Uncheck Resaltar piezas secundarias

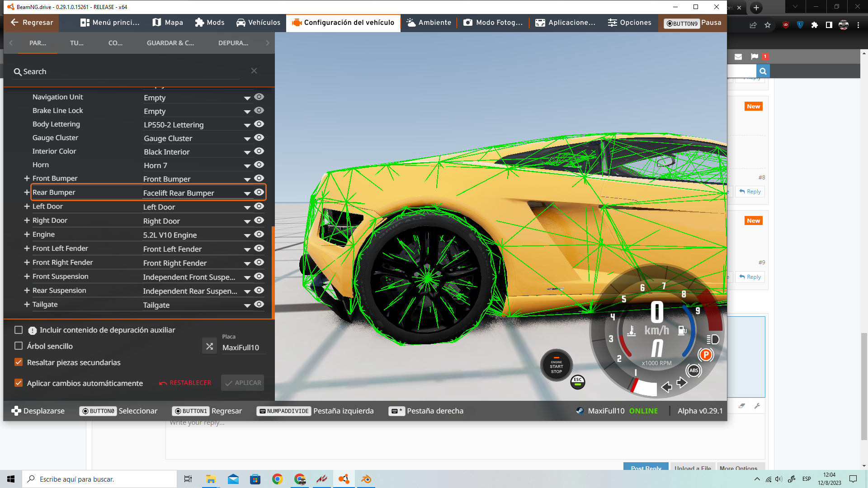[19, 362]
